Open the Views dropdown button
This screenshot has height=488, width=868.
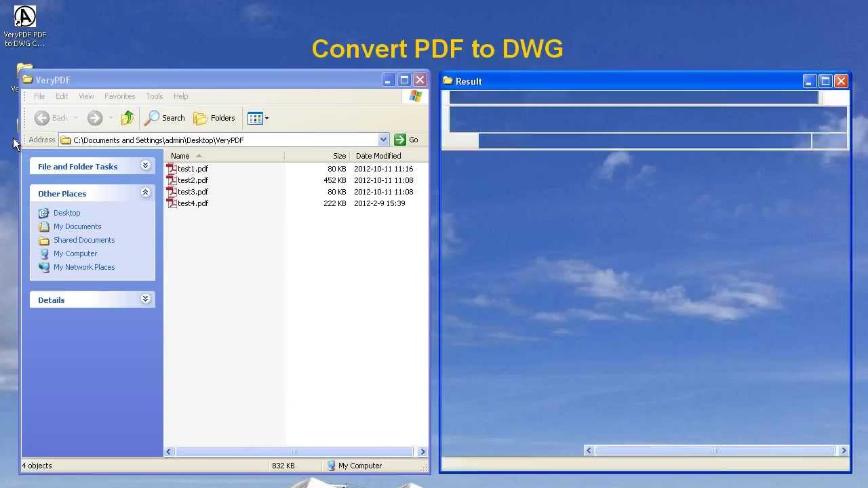coord(258,118)
